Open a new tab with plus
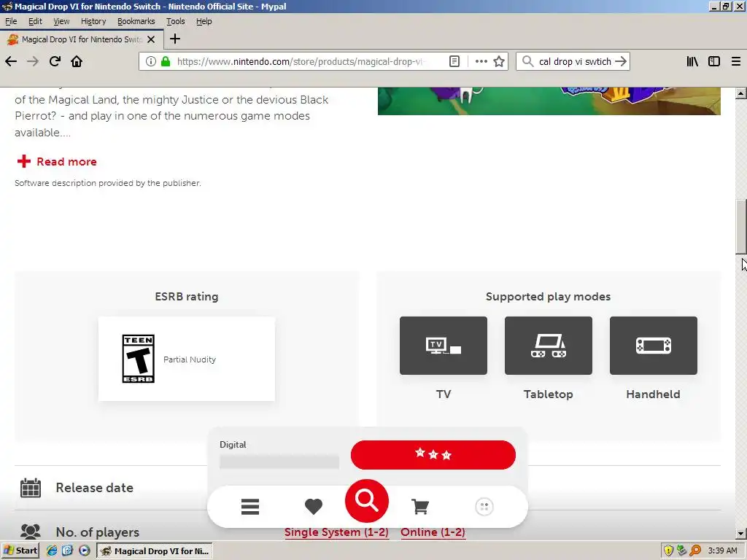Screen dimensions: 747x560 (x=175, y=39)
